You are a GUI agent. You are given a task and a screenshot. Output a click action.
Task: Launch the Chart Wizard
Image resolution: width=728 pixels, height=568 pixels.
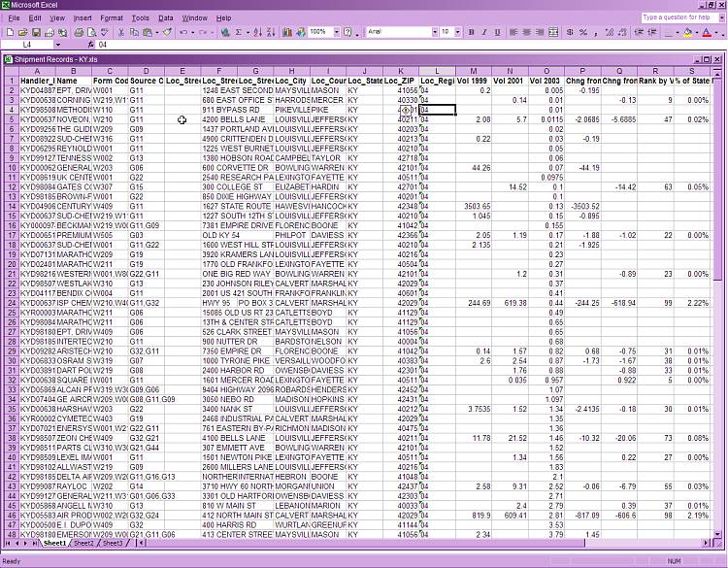287,32
